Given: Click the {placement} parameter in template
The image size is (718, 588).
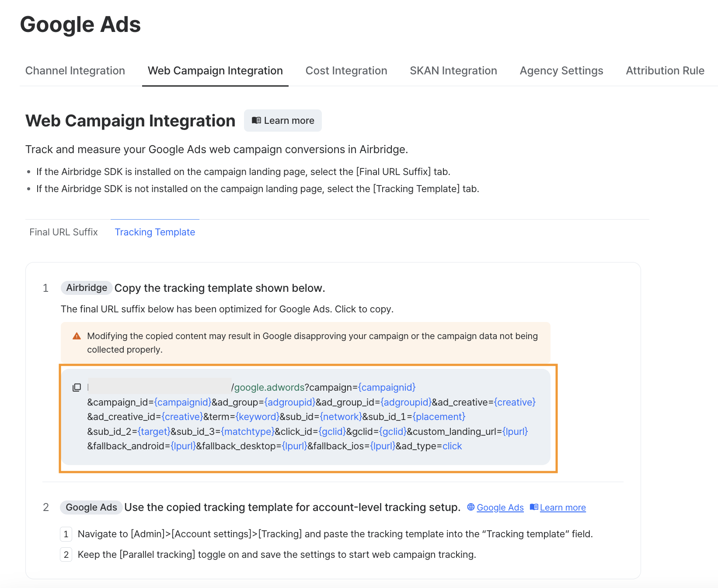Looking at the screenshot, I should pos(439,417).
